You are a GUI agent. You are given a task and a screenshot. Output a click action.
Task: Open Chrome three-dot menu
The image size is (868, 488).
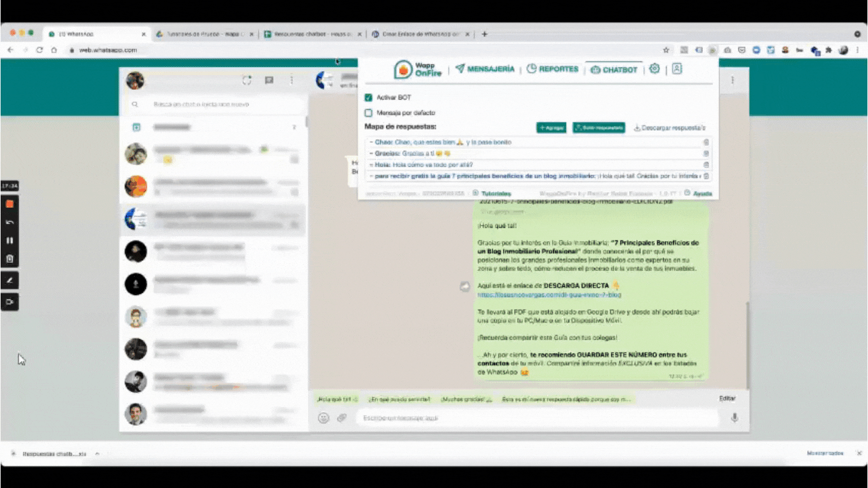[857, 50]
